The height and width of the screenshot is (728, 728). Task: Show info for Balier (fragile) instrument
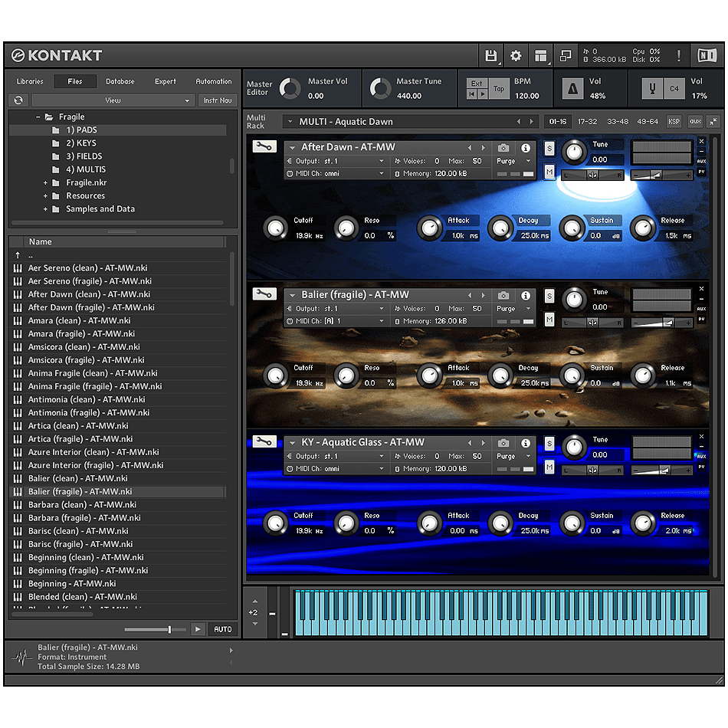pos(526,295)
